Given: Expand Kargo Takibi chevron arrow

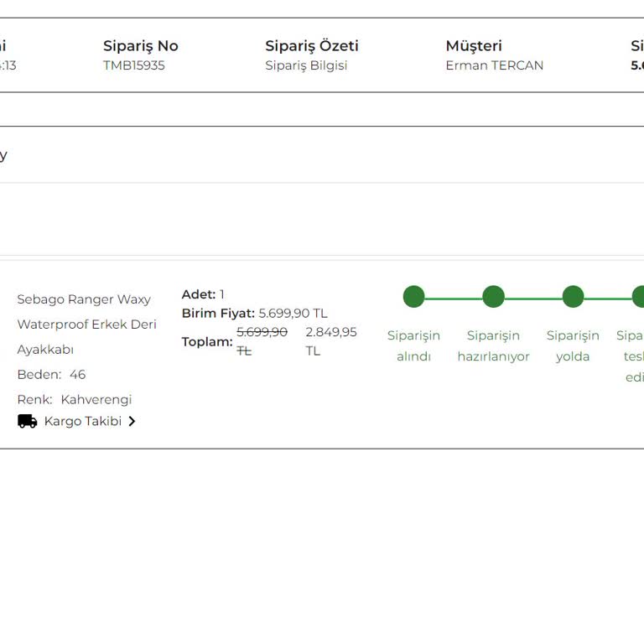Looking at the screenshot, I should click(x=132, y=422).
